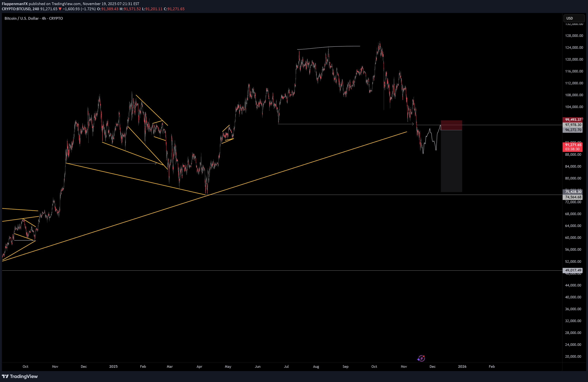
Task: Click the dark red risk-reward box
Action: [x=451, y=125]
